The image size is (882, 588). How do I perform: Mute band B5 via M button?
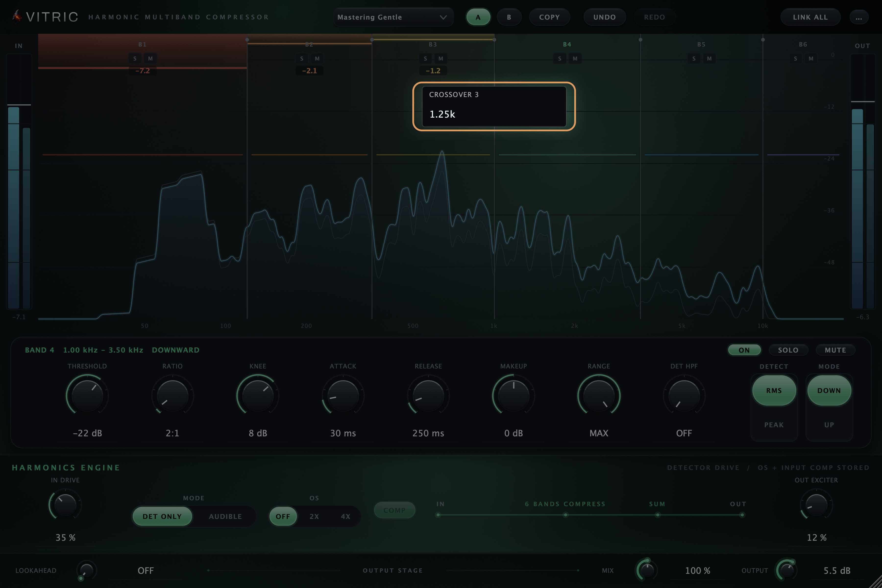tap(709, 59)
